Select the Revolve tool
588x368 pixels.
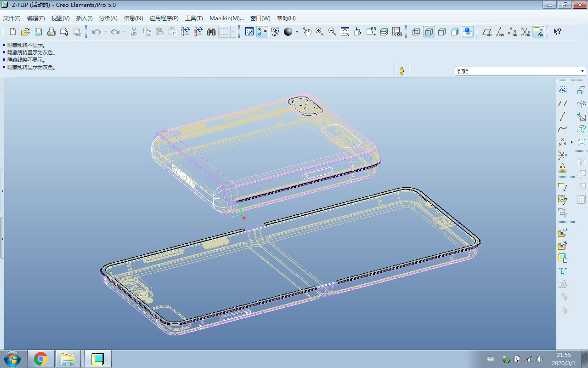click(582, 103)
